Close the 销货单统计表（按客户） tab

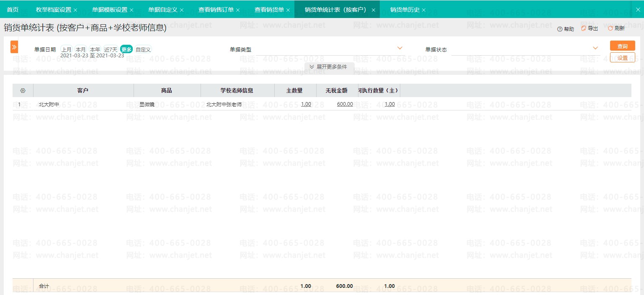374,10
